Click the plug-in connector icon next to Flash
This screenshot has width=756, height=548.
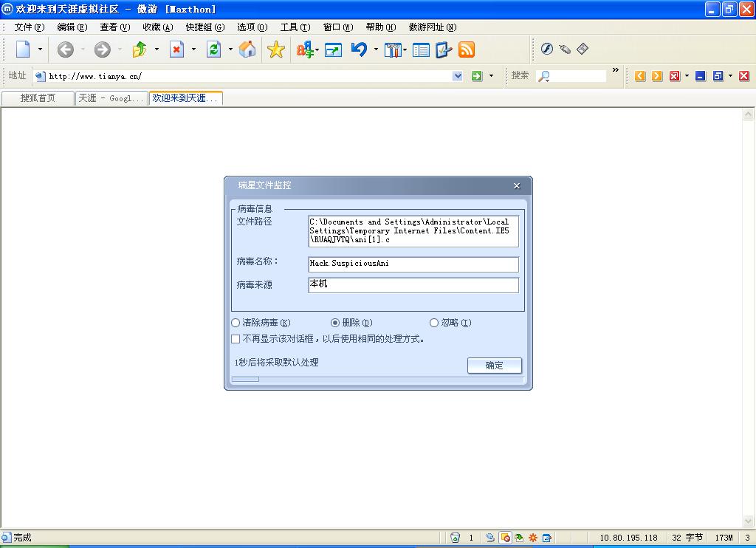tap(565, 49)
